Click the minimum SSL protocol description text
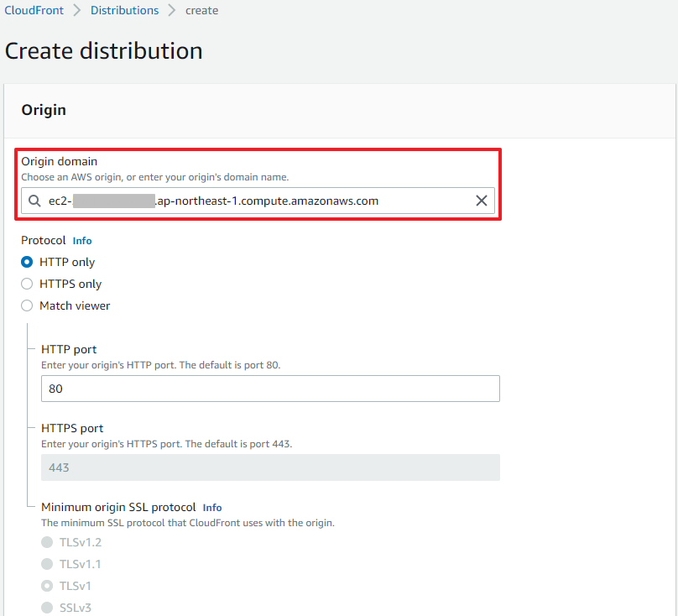This screenshot has width=678, height=616. pyautogui.click(x=188, y=523)
